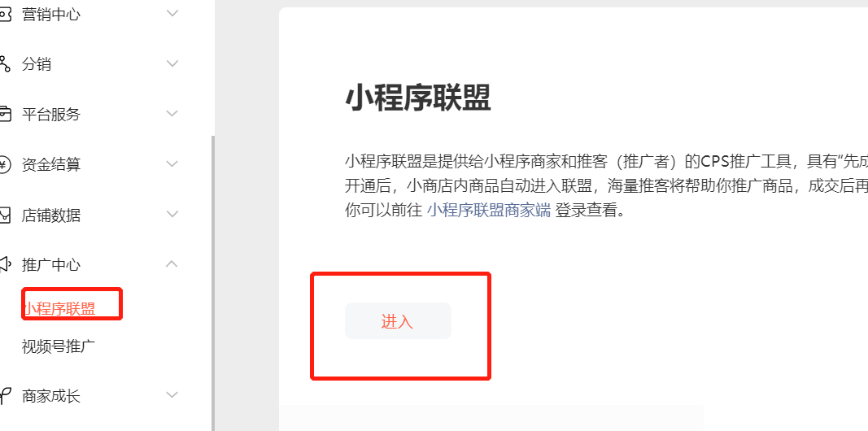Click the 营销中心 sidebar icon
This screenshot has height=431, width=868.
pos(4,14)
